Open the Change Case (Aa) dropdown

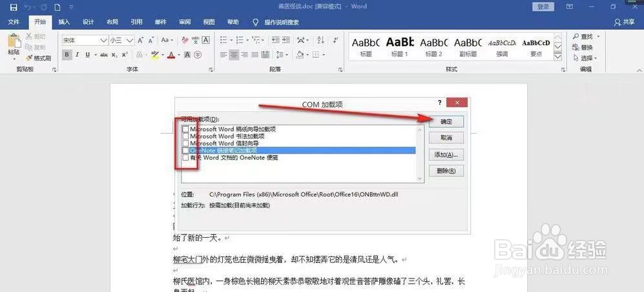[x=167, y=40]
